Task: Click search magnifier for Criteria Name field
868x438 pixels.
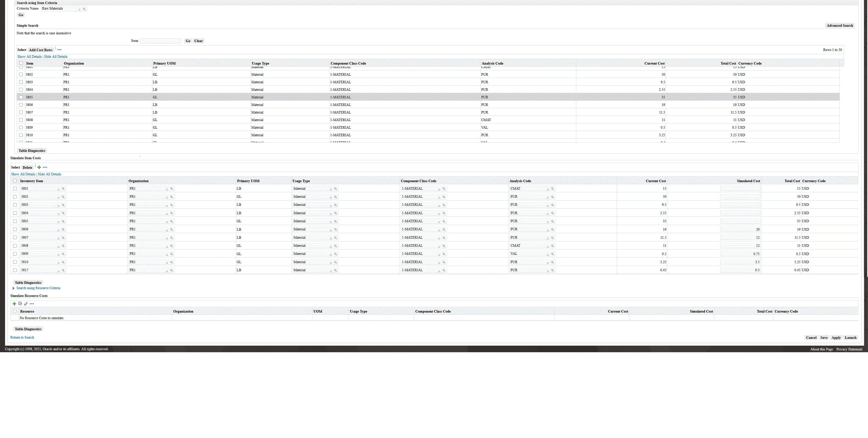Action: 84,9
